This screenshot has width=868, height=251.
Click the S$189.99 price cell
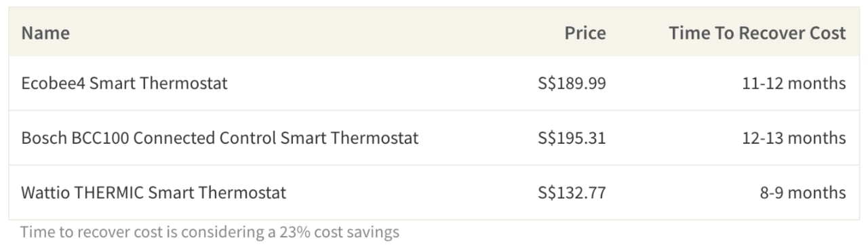pyautogui.click(x=572, y=83)
